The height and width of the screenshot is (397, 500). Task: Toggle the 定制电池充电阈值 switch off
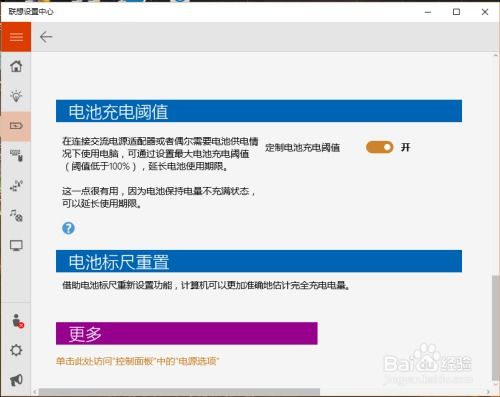(x=380, y=147)
